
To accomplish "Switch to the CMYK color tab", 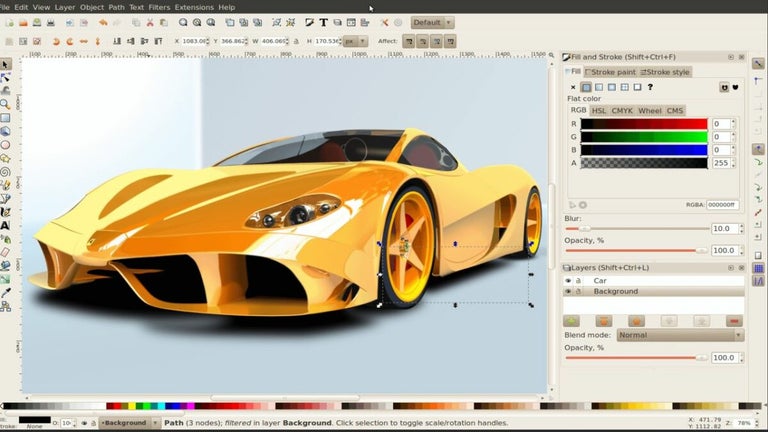I will (622, 111).
